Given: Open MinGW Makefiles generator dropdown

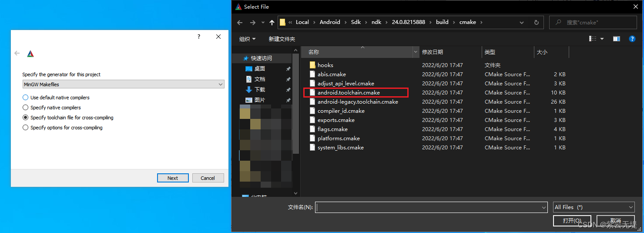Looking at the screenshot, I should coord(124,84).
